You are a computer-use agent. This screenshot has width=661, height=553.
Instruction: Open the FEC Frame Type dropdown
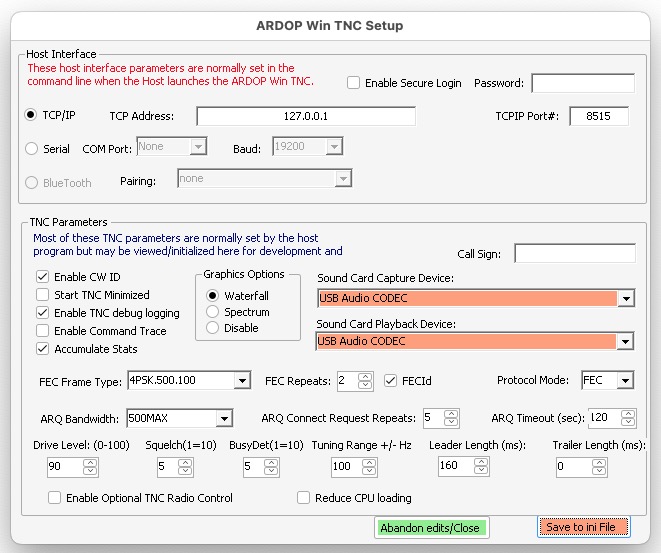point(242,381)
